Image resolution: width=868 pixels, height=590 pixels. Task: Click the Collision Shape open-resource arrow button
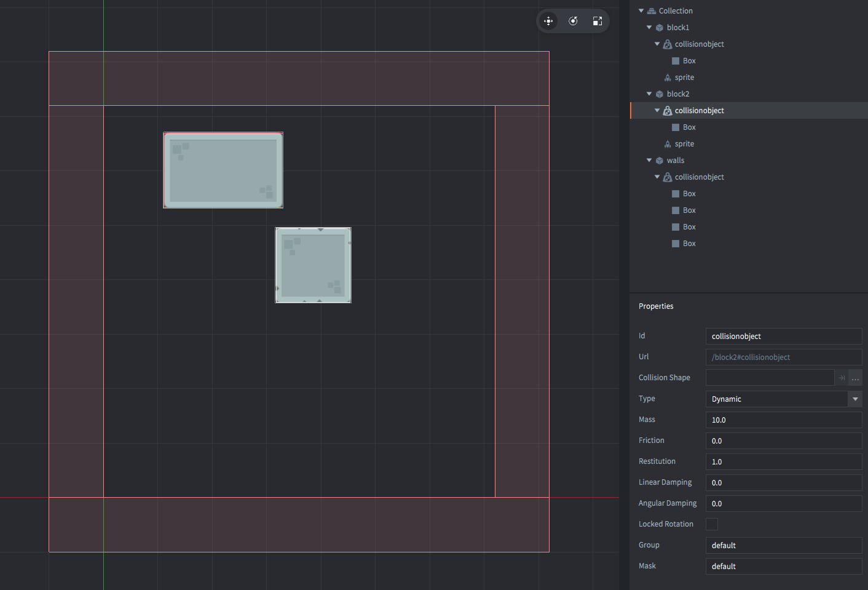click(x=842, y=378)
